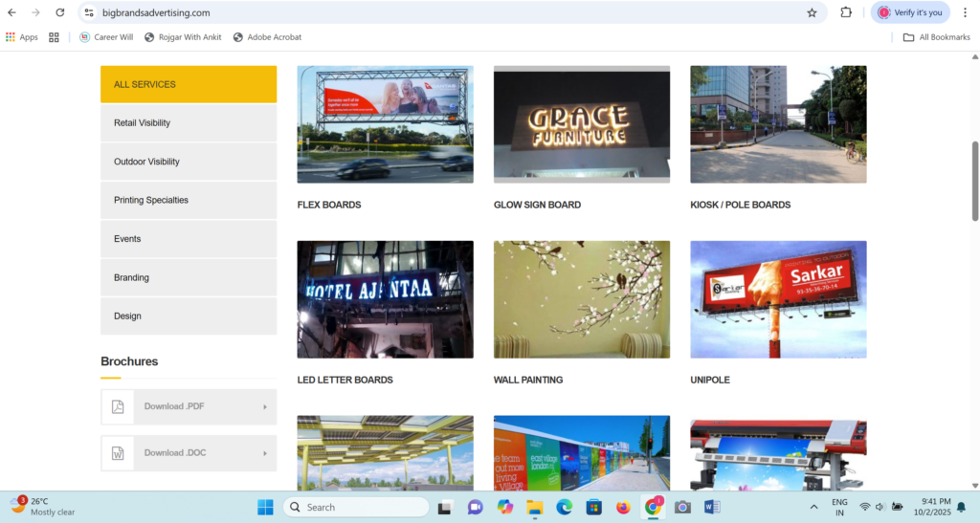Click the GLOW SIGN BOARD title link
980x523 pixels.
click(x=538, y=205)
